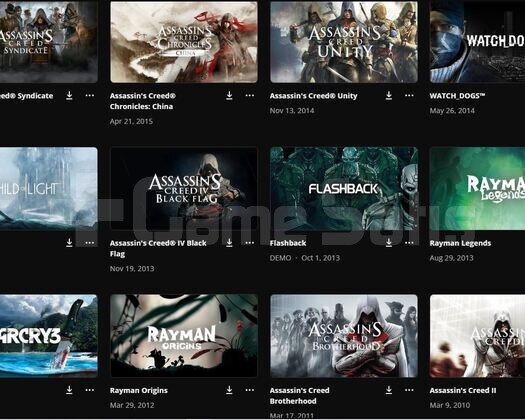
Task: Click the "DEMO · Oct 1, 2013" label
Action: [305, 258]
